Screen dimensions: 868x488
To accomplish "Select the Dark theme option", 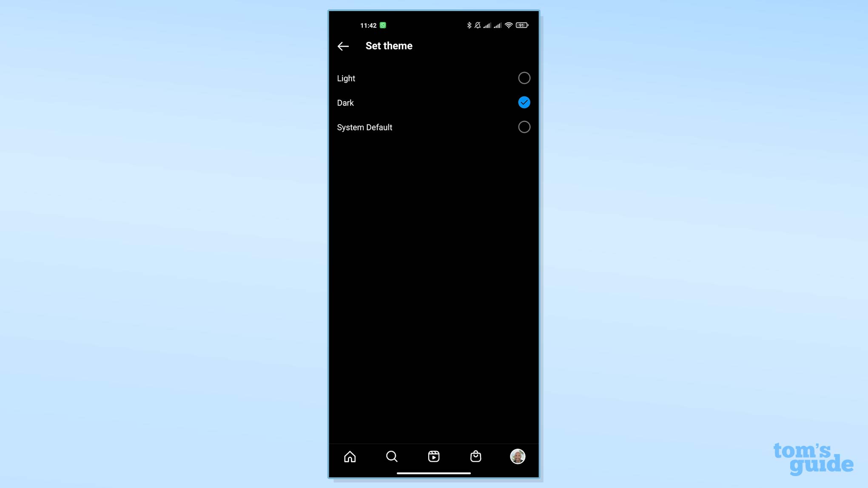I will [x=524, y=102].
